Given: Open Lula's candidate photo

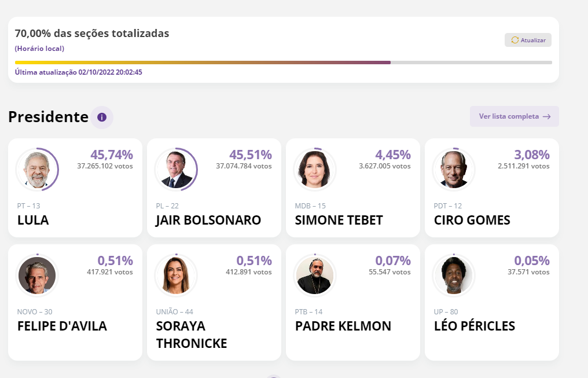Looking at the screenshot, I should tap(37, 170).
